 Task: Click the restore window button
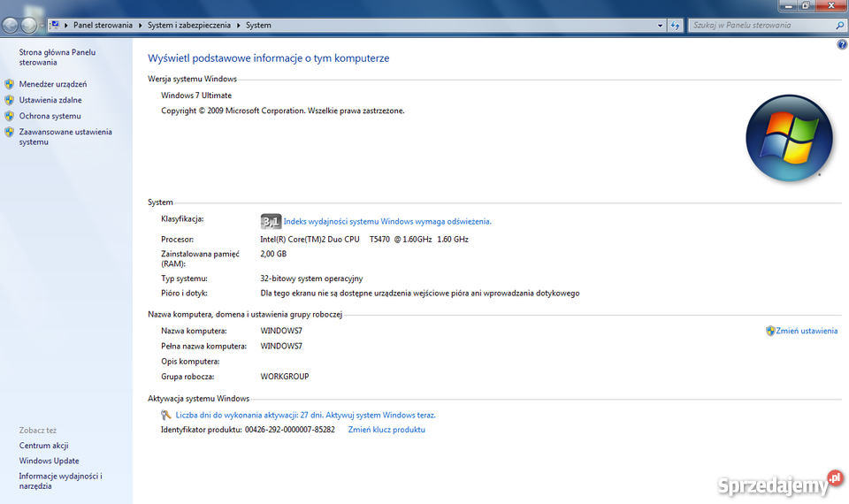pos(806,5)
